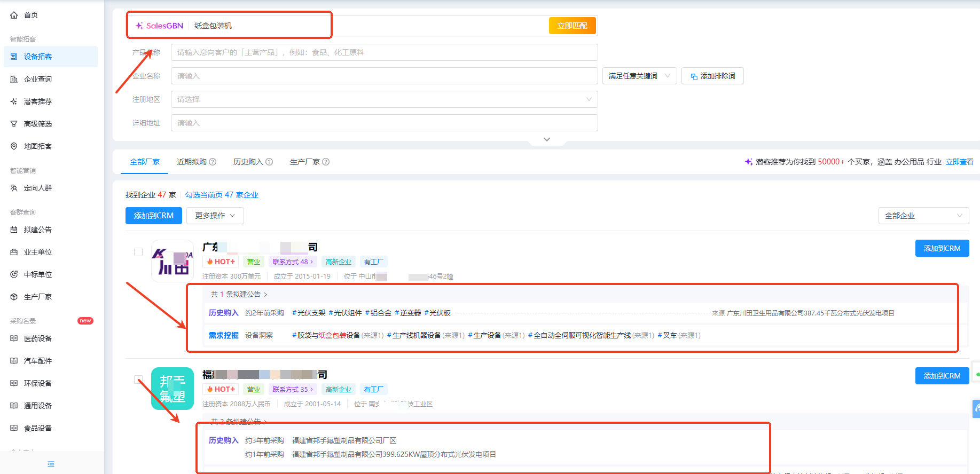Open the 注册地区 region dropdown

coord(383,99)
